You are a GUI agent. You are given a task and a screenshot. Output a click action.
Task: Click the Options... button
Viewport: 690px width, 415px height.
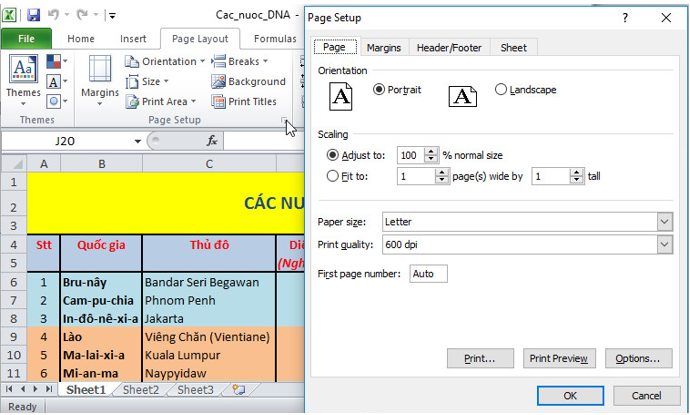tap(639, 359)
